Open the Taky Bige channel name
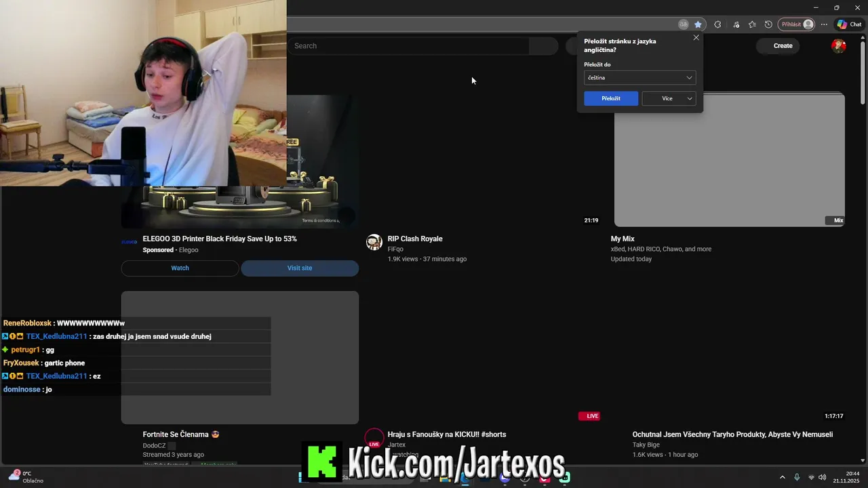 (x=646, y=445)
